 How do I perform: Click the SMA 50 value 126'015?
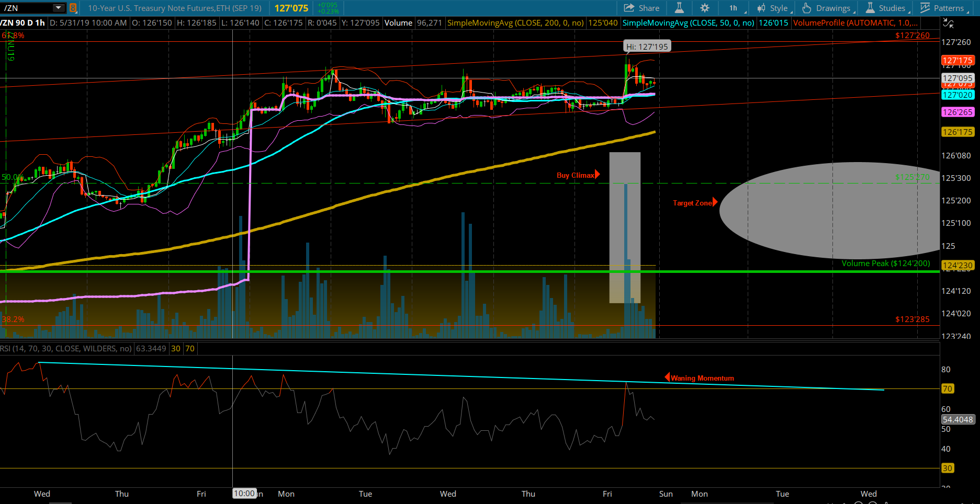[x=773, y=23]
